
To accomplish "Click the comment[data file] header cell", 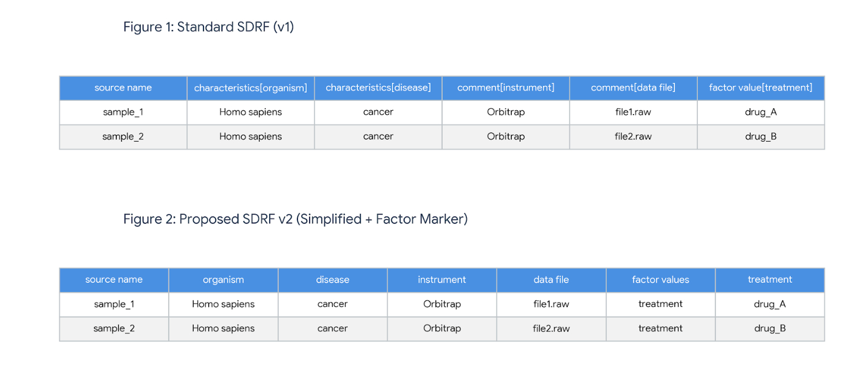I will tap(633, 88).
